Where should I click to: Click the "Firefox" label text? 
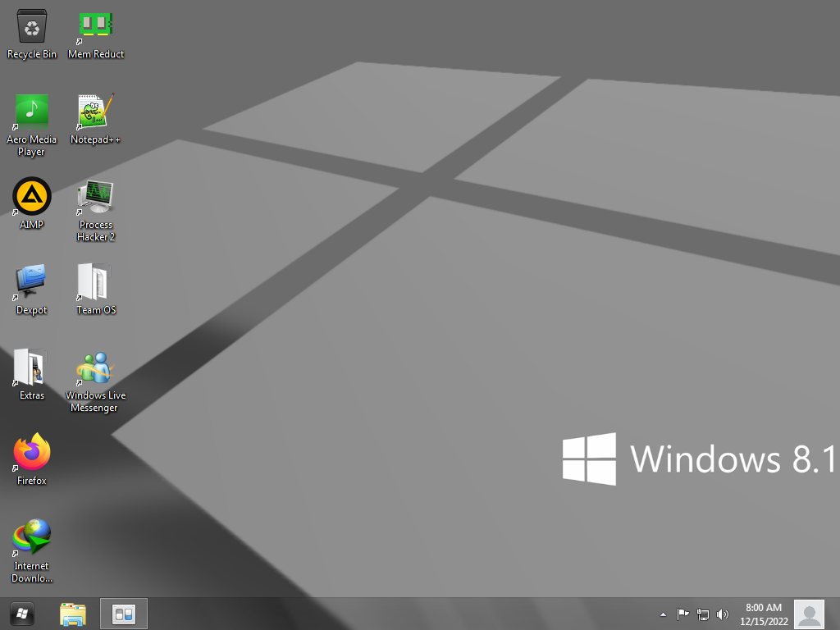(x=32, y=481)
